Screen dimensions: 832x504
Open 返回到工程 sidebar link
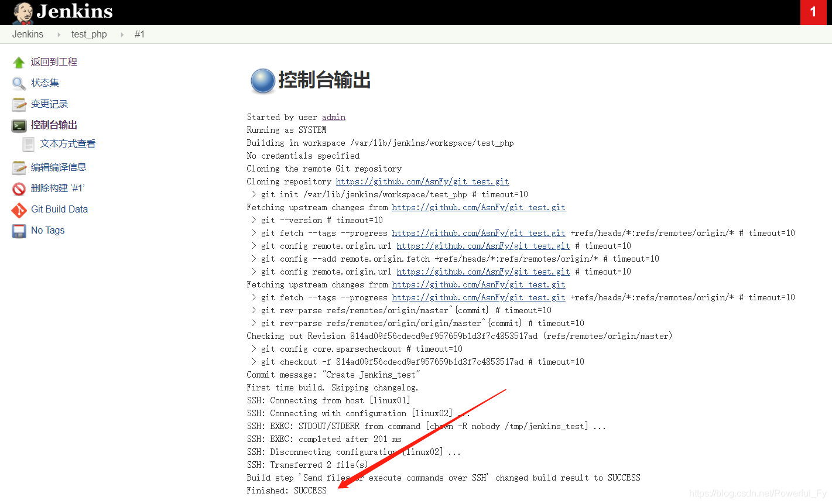click(54, 62)
